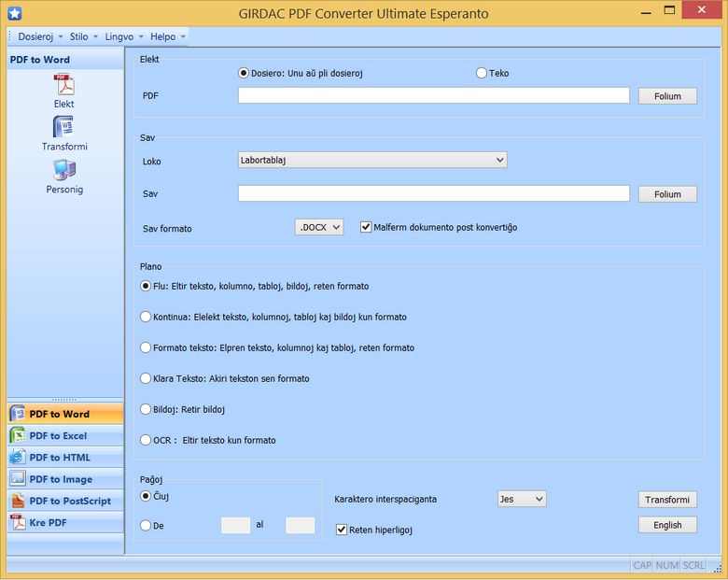Click the PDF to Image icon

[18, 479]
